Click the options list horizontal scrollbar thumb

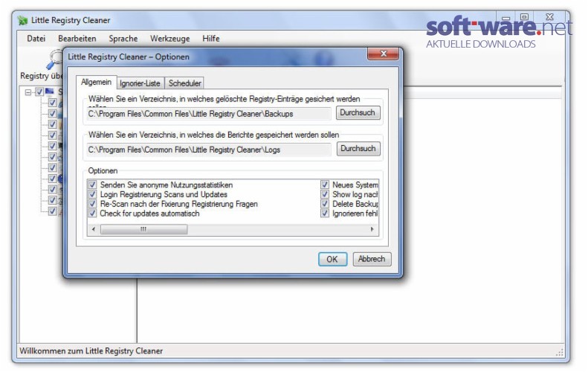[x=144, y=229]
